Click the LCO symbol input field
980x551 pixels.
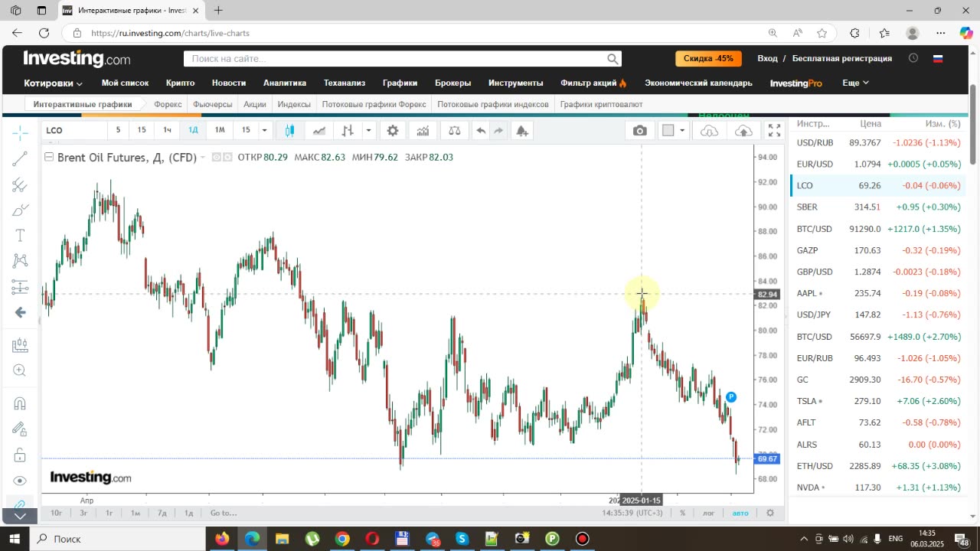point(74,130)
